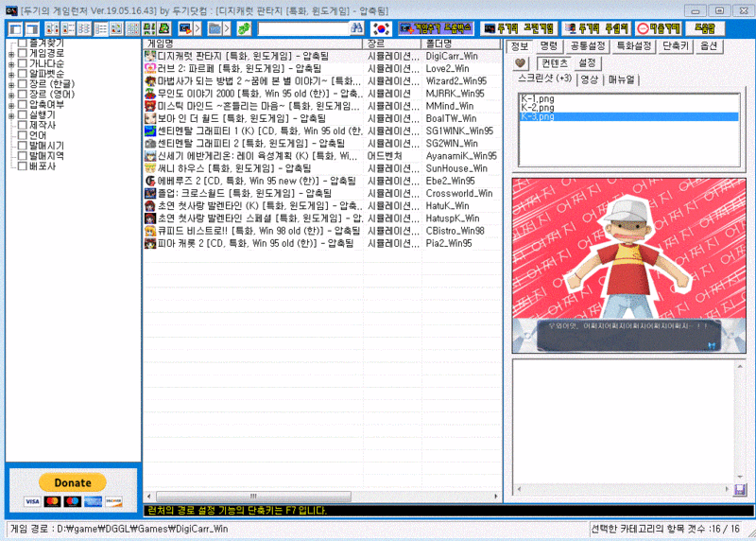Click the 게임추가 드롭박스 button
The width and height of the screenshot is (756, 541).
[437, 28]
